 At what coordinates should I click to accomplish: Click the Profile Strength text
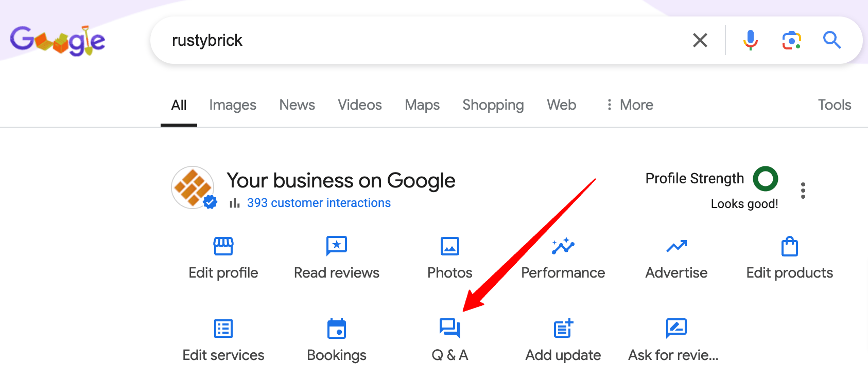[x=695, y=179]
